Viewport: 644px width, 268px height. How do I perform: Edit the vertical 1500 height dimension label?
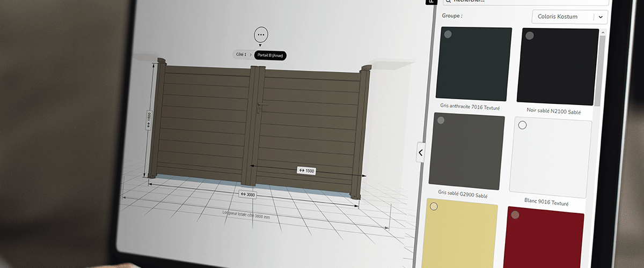(149, 121)
